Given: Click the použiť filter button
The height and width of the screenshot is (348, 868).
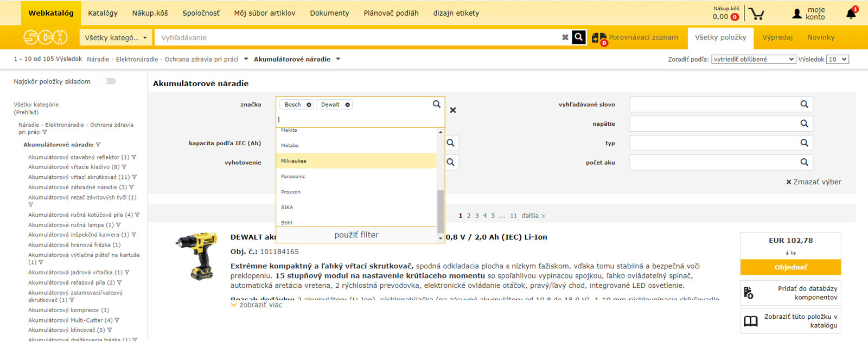Looking at the screenshot, I should click(356, 235).
